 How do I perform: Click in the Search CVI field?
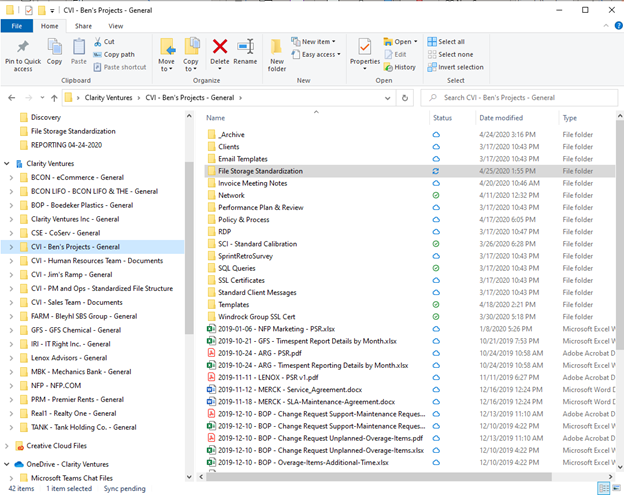point(519,98)
